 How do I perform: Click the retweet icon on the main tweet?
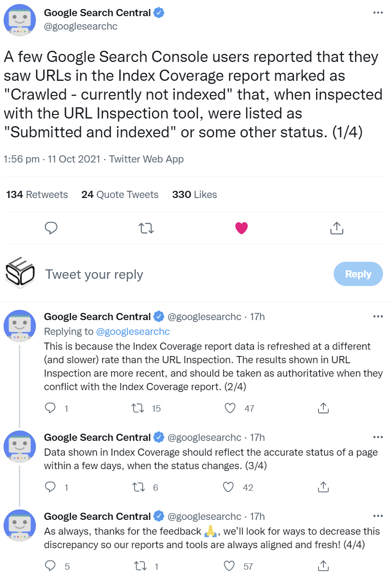(146, 228)
